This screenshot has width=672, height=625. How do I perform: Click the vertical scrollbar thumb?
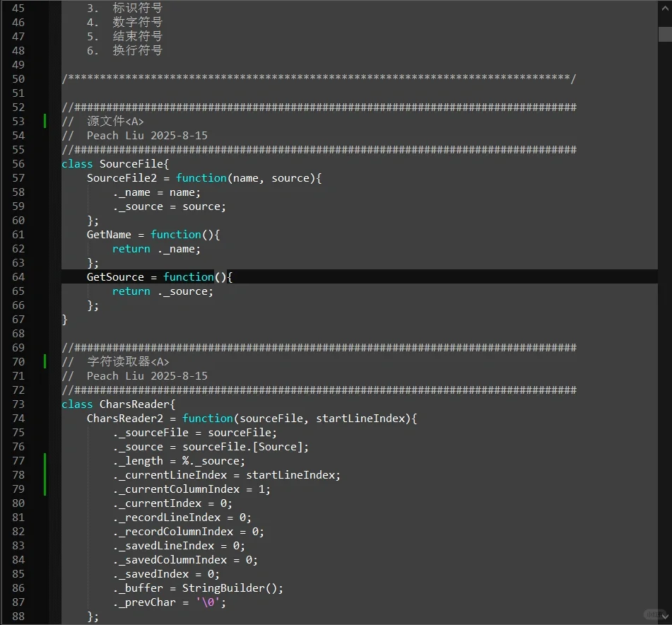tap(665, 35)
